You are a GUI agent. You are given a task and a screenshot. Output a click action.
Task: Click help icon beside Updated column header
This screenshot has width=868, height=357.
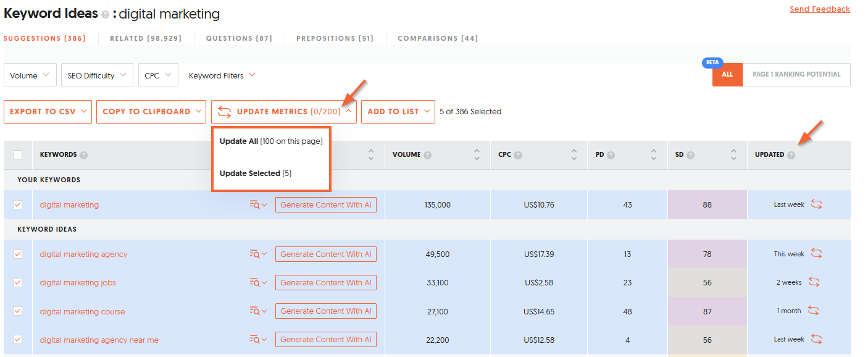tap(791, 155)
